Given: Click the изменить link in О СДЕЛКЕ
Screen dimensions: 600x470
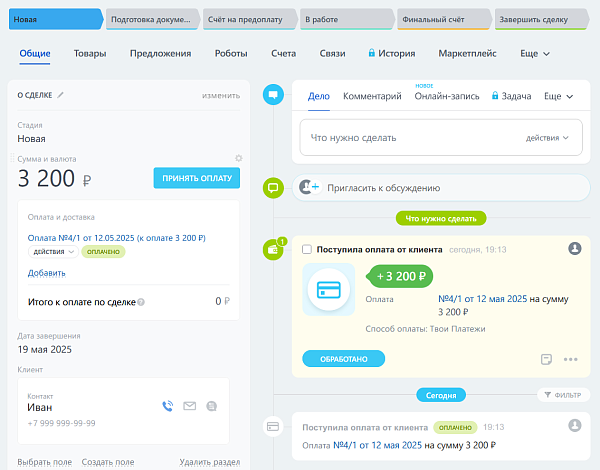Looking at the screenshot, I should pyautogui.click(x=221, y=95).
